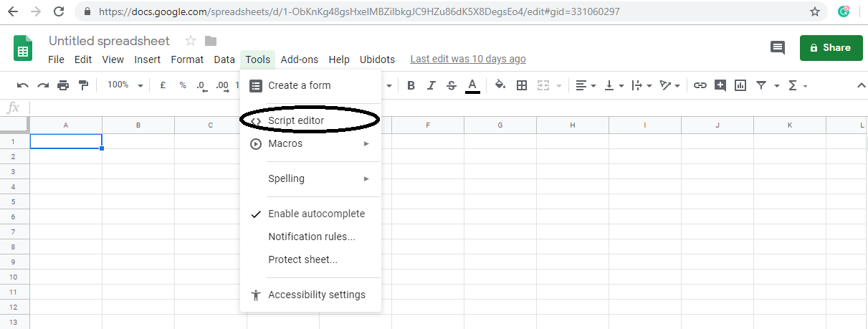The image size is (868, 329).
Task: Star the Untitled spreadsheet
Action: tap(190, 41)
